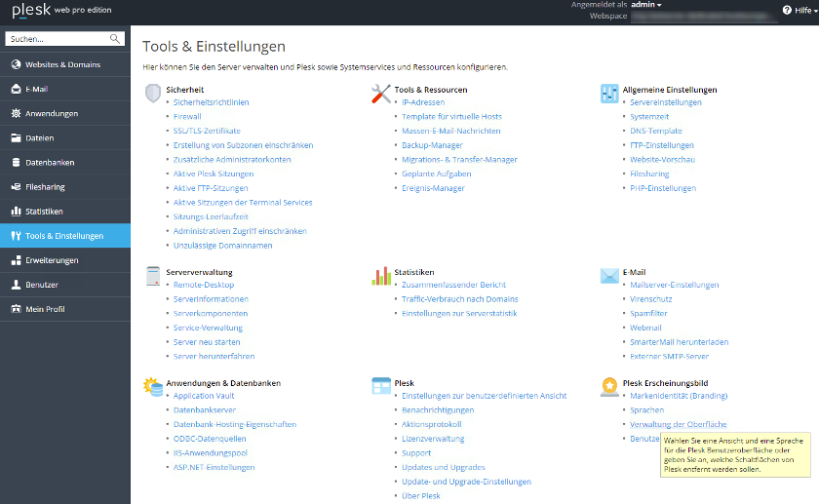Open PHP-Einstellungen link
819x504 pixels.
[663, 188]
